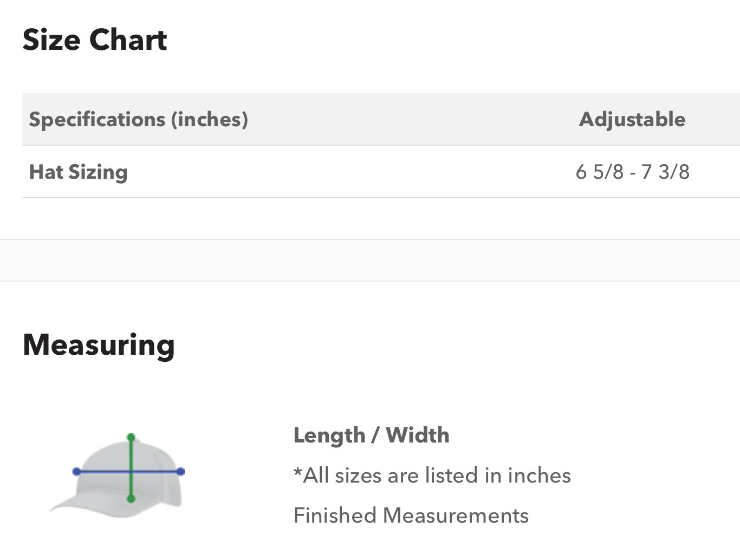
Task: Click the Finished Measurements text
Action: coord(411,516)
